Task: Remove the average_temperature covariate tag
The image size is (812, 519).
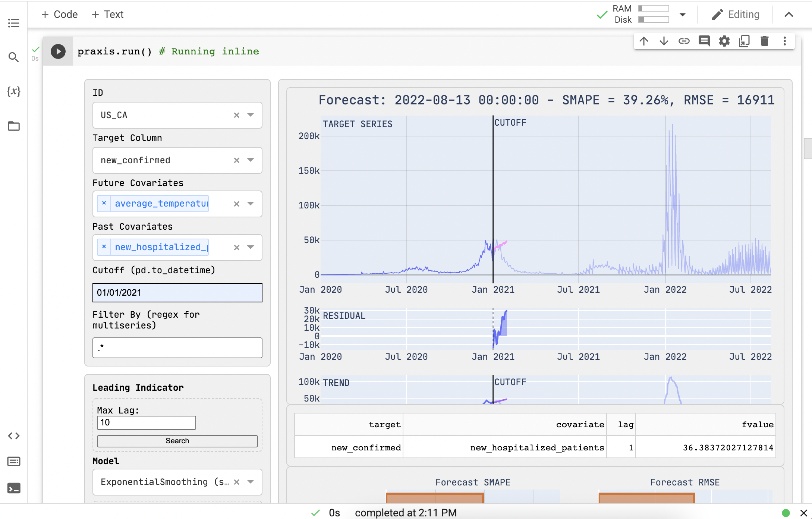Action: point(104,204)
